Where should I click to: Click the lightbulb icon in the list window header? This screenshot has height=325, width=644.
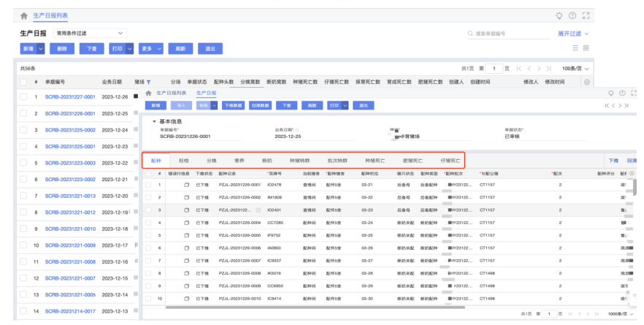[559, 15]
